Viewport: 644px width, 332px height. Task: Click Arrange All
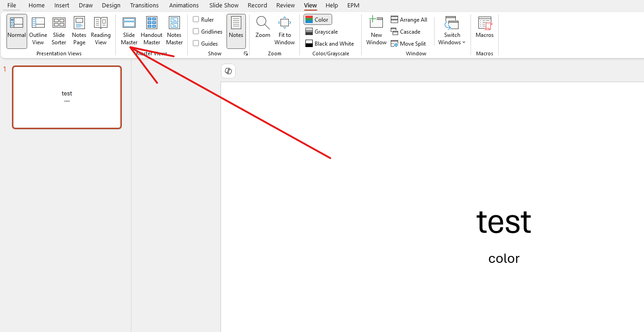[409, 19]
